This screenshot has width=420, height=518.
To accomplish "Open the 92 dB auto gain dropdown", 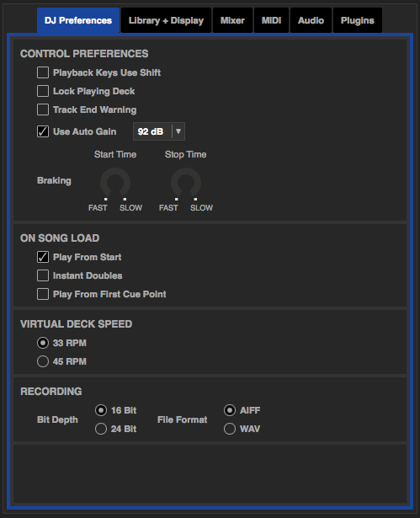I will click(159, 131).
